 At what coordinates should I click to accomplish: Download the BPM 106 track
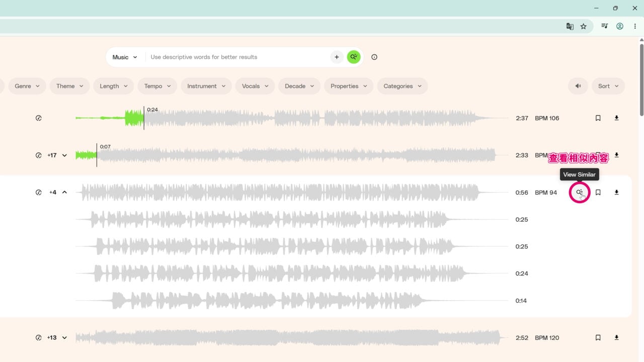tap(616, 118)
